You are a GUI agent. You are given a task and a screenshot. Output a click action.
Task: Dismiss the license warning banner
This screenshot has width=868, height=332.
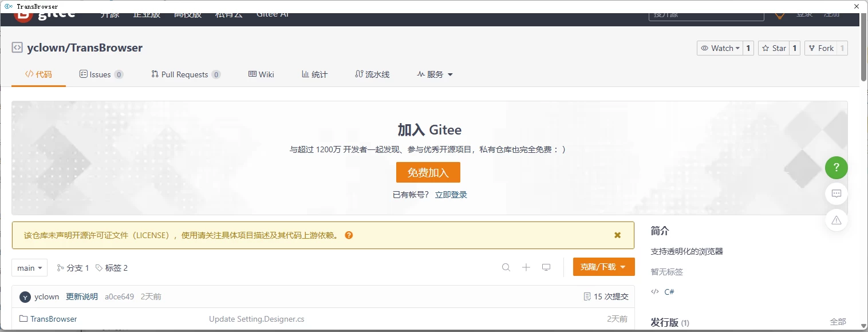click(617, 235)
